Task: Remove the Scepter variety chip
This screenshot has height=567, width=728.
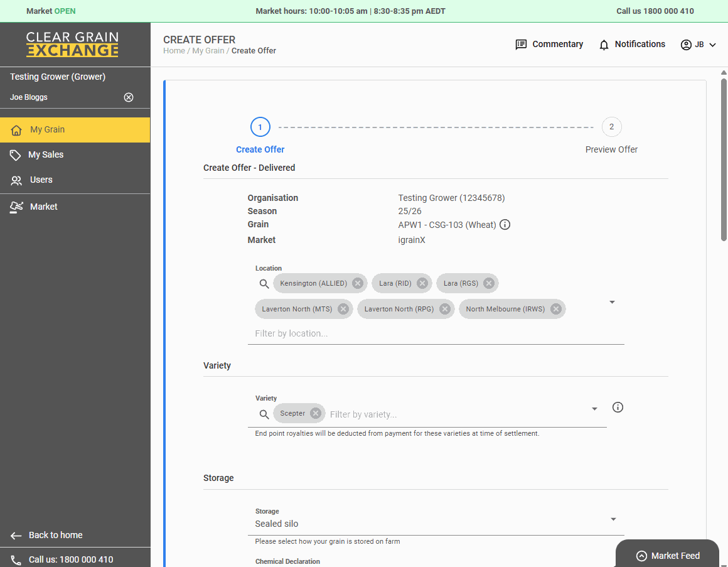Action: click(x=315, y=413)
